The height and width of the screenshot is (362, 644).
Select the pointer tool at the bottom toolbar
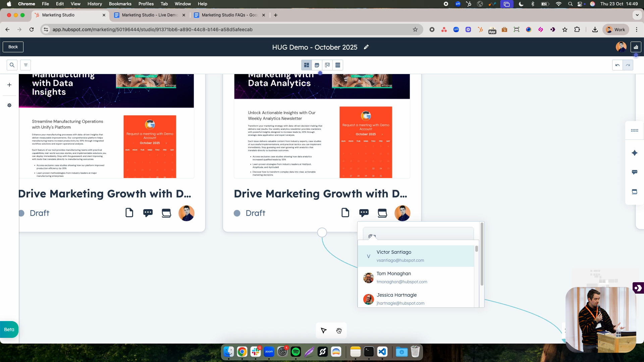click(323, 330)
